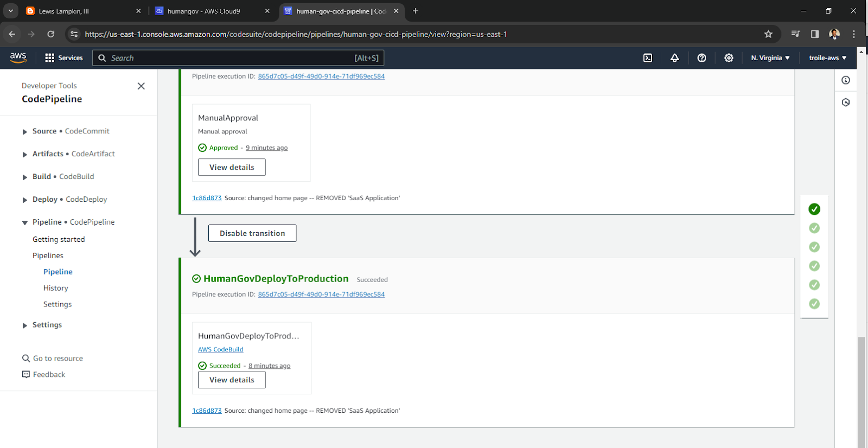View details of ManualApproval action
Image resolution: width=868 pixels, height=448 pixels.
click(x=232, y=167)
